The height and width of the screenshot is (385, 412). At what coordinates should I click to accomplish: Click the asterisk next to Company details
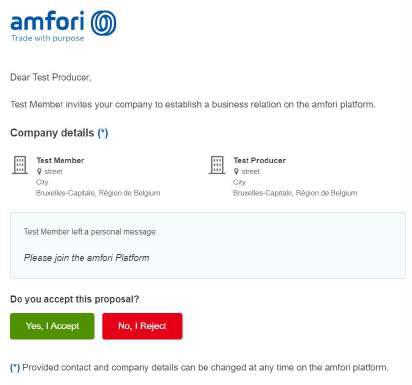pos(103,133)
